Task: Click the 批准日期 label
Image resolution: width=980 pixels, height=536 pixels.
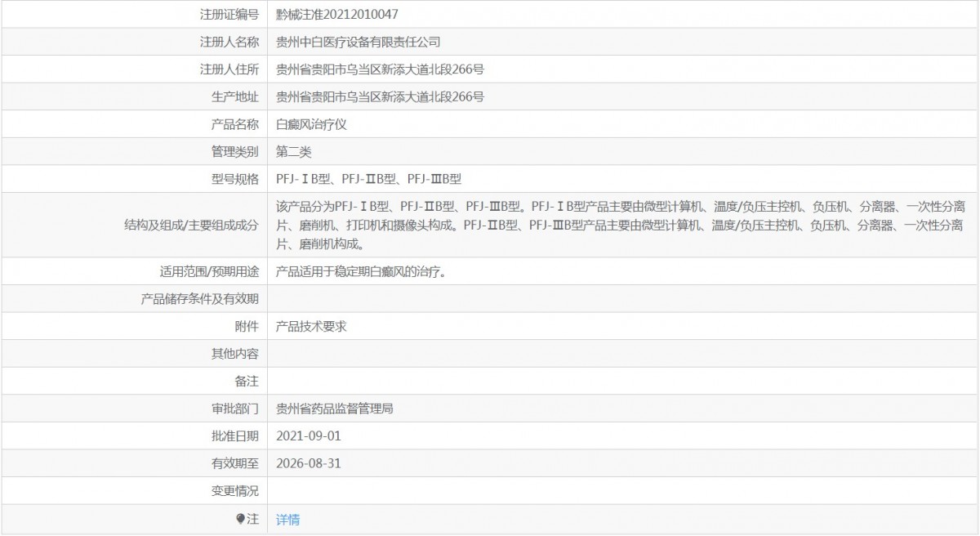Action: tap(235, 436)
